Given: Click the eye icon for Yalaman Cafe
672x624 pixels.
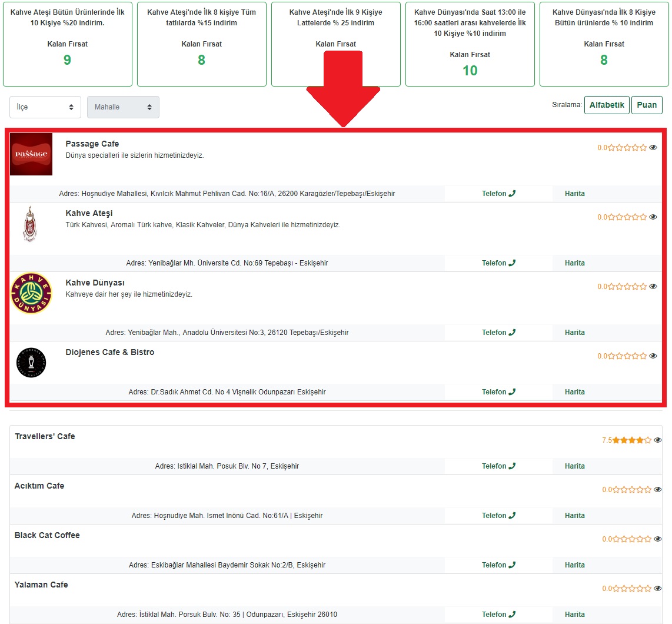Looking at the screenshot, I should coord(657,589).
